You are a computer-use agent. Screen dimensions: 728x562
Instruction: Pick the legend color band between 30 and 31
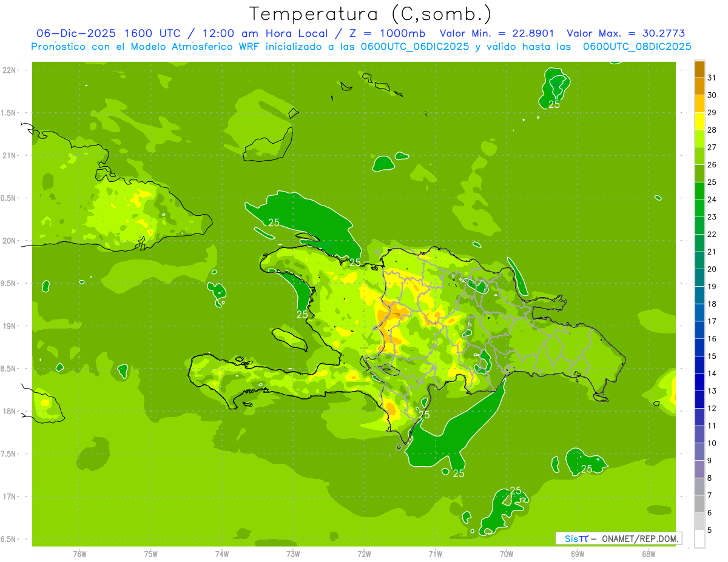coord(699,87)
